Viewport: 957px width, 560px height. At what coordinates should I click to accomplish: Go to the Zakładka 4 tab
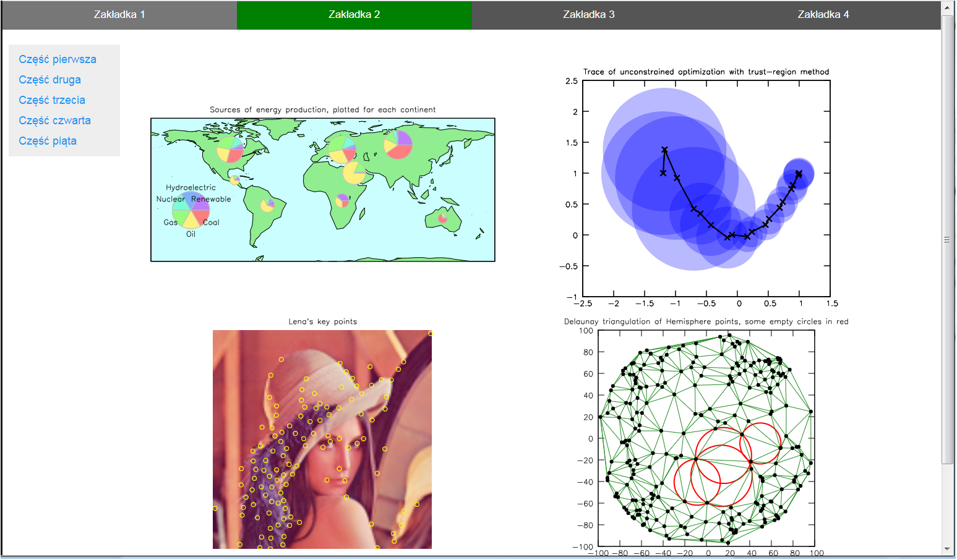pyautogui.click(x=823, y=15)
